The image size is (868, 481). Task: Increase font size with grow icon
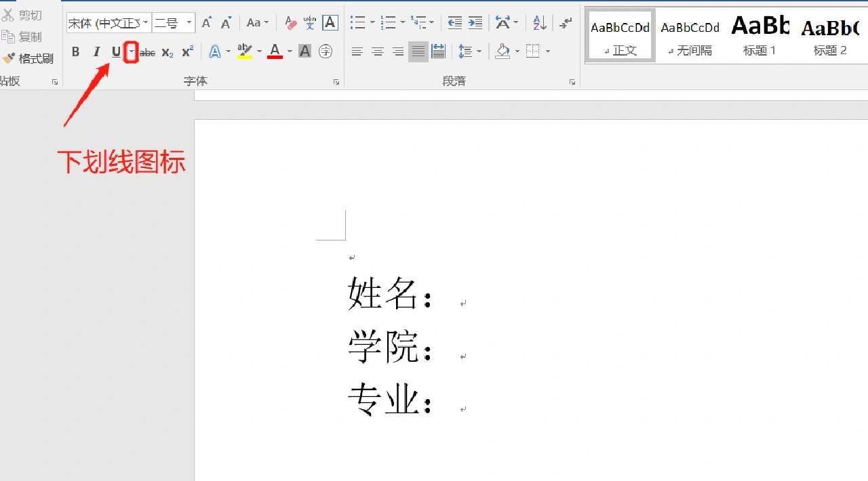[x=207, y=23]
